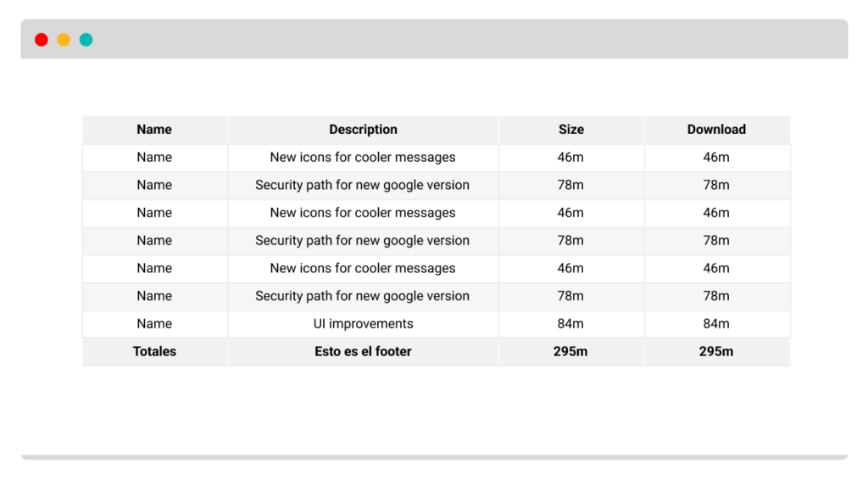Select the Description column header

(x=363, y=130)
